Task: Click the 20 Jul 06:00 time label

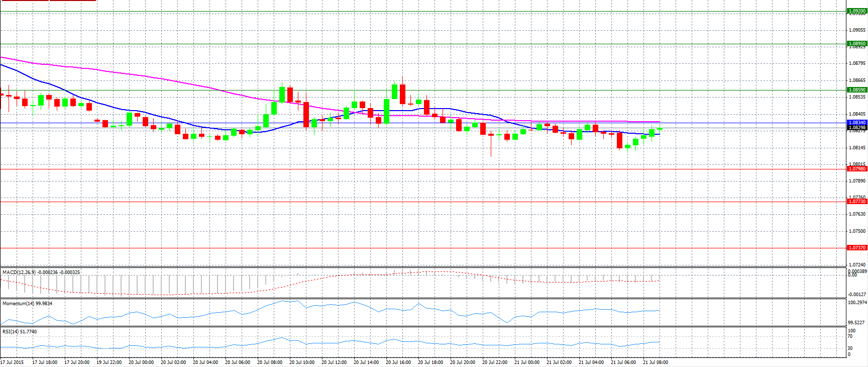Action: pos(238,362)
